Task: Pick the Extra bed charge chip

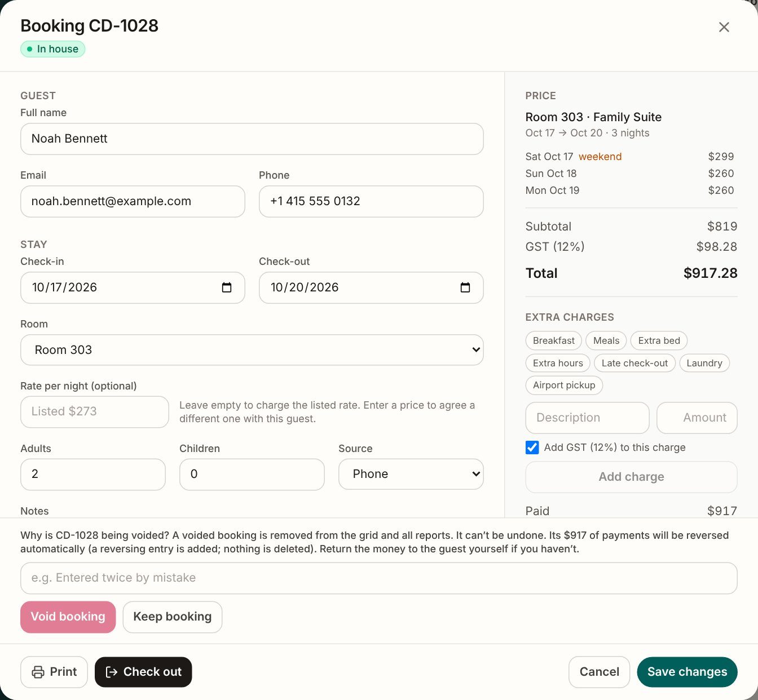Action: pos(659,340)
